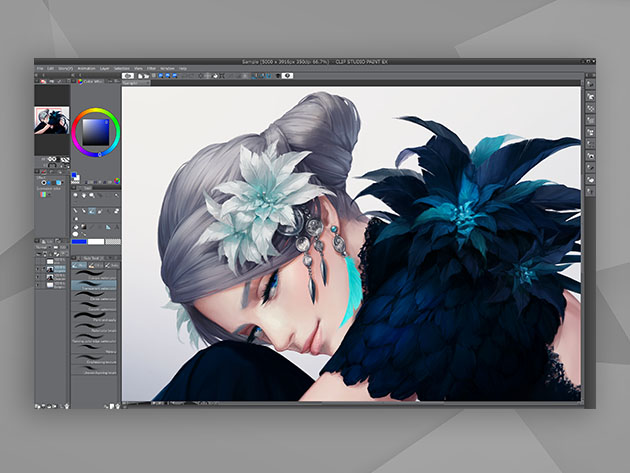The image size is (630, 473).
Task: Select the Ruler triangle tool in tool palette
Action: 108,227
